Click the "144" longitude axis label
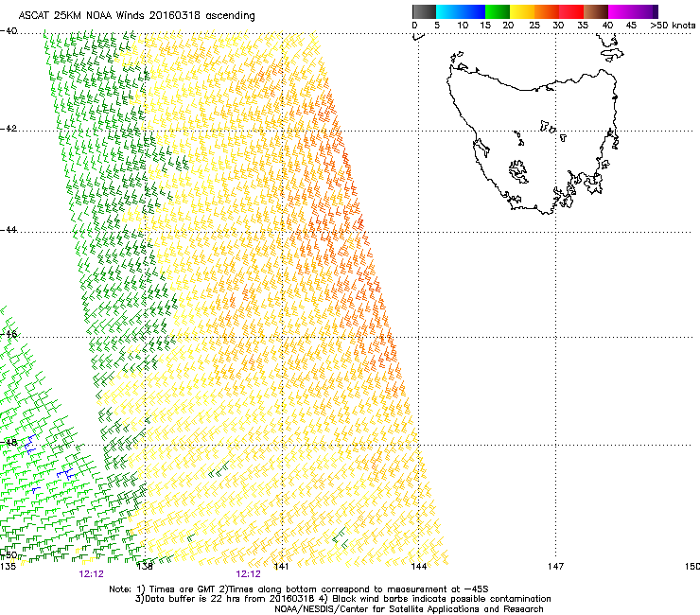The image size is (700, 615). (418, 567)
